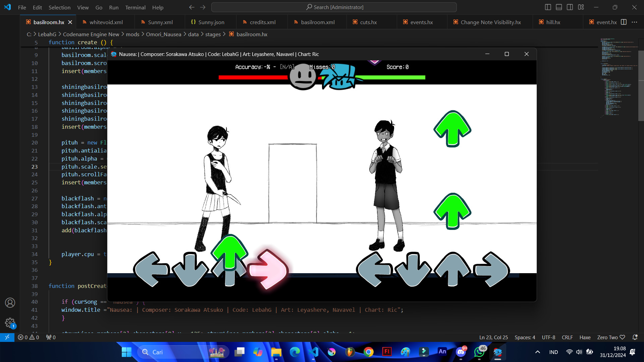Open the volume control in the system tray
Screen dimensions: 644x362
point(579,352)
